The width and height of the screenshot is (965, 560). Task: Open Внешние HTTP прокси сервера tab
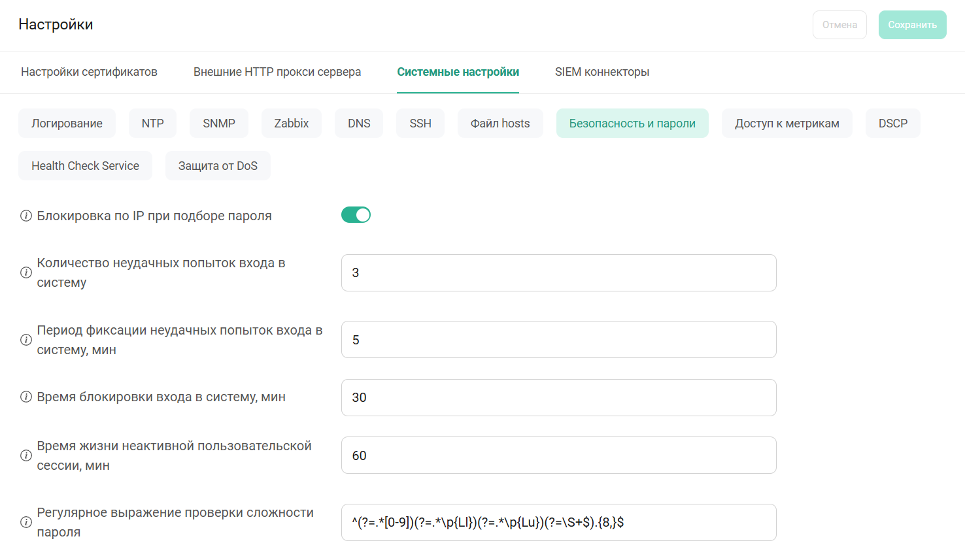pyautogui.click(x=277, y=72)
